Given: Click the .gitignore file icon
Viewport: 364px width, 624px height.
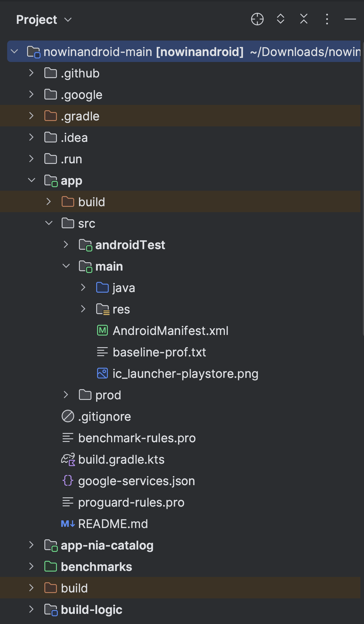Looking at the screenshot, I should (68, 416).
